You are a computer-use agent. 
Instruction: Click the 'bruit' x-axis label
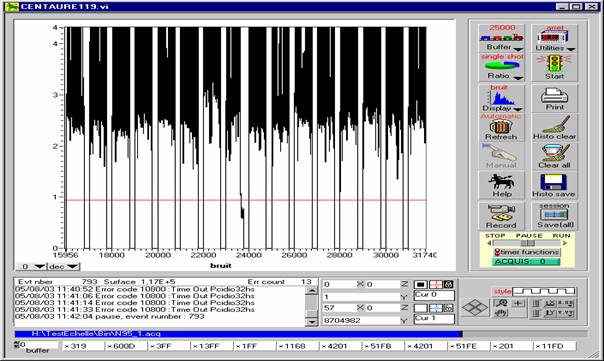pos(221,265)
